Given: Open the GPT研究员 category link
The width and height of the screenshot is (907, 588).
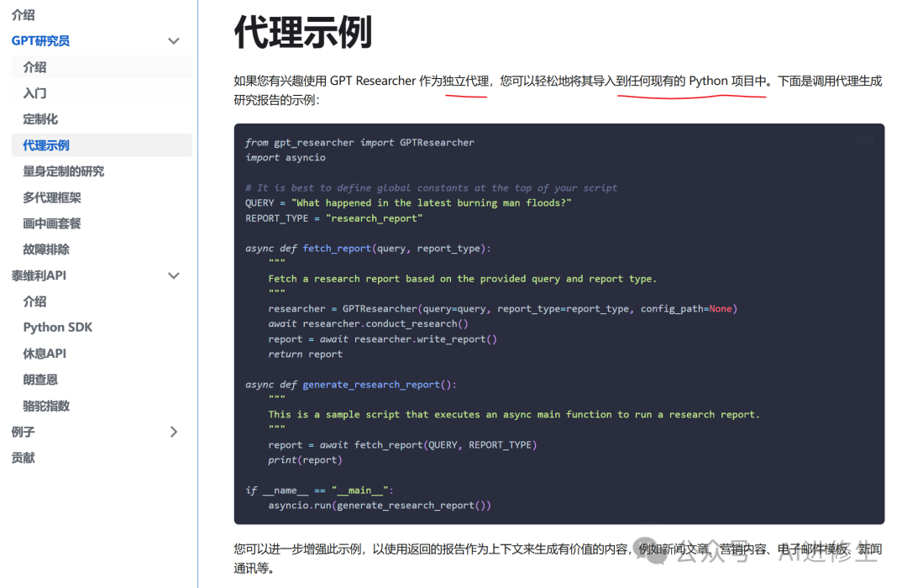Looking at the screenshot, I should click(40, 41).
